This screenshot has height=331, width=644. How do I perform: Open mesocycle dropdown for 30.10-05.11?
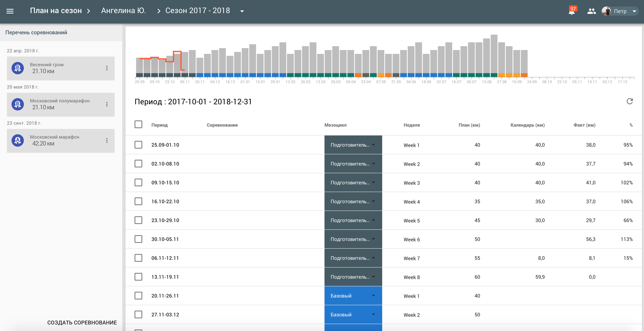coord(353,239)
